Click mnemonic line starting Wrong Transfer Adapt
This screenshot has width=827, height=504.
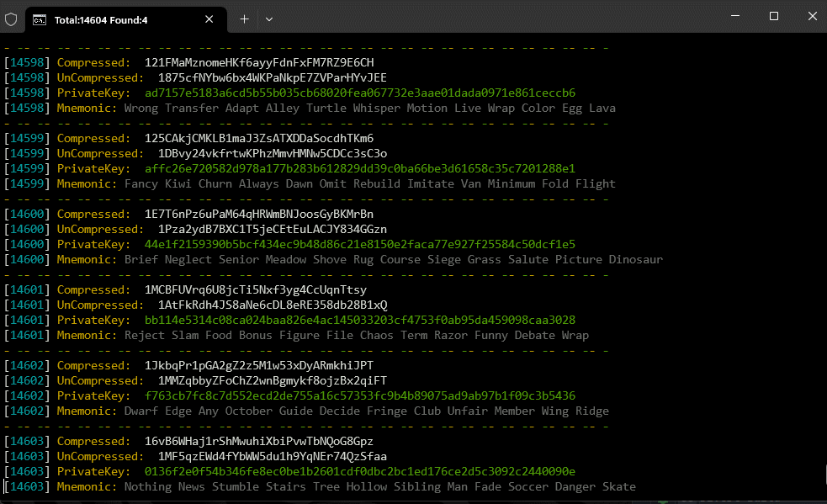point(369,109)
